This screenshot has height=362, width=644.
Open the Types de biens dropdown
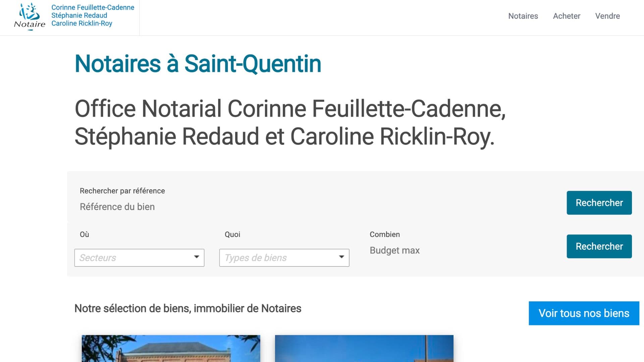pyautogui.click(x=284, y=258)
